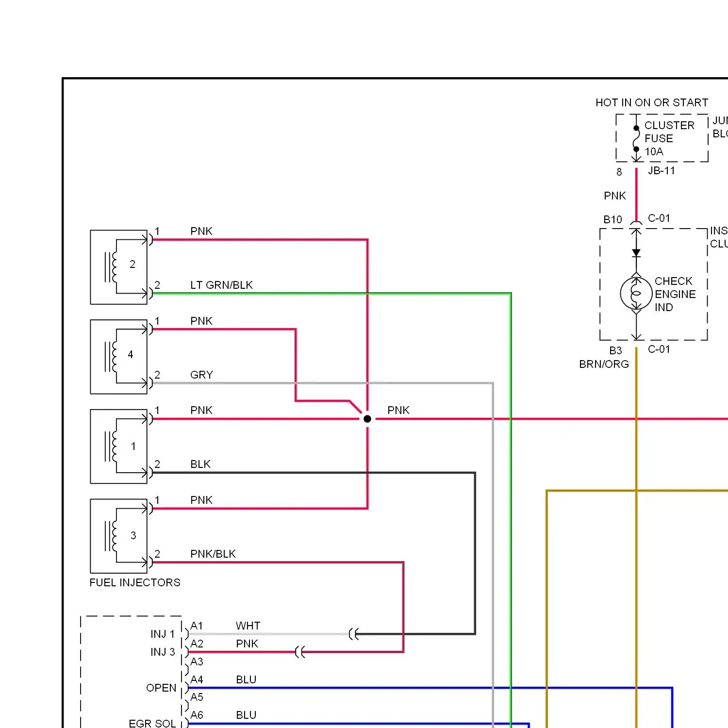The width and height of the screenshot is (728, 728).
Task: Select the PNK/BLK wire label
Action: click(213, 554)
